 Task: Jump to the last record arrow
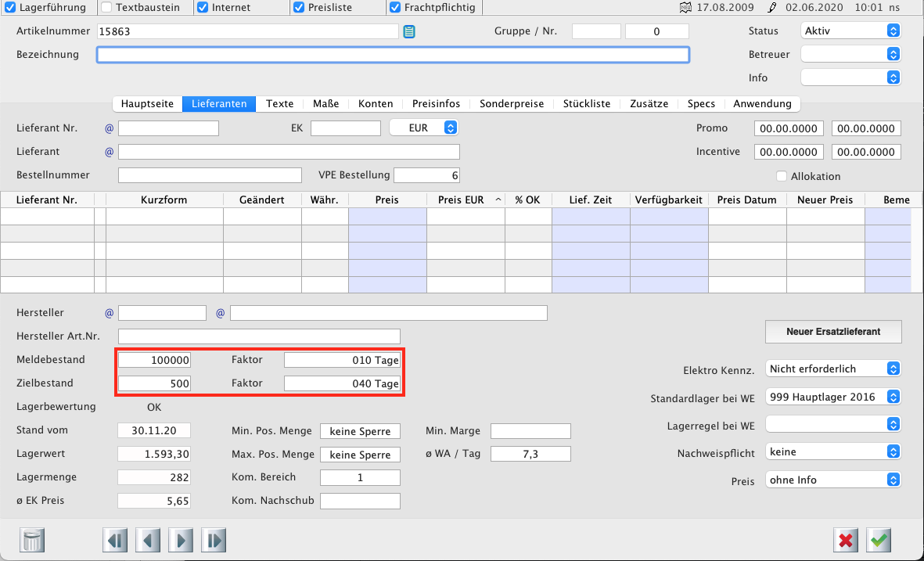click(214, 540)
